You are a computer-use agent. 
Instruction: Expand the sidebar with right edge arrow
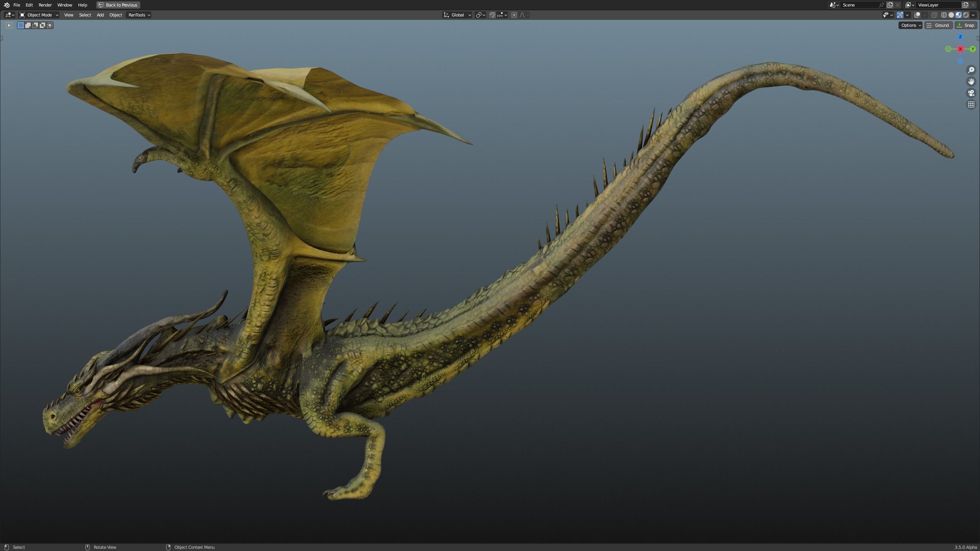click(978, 38)
